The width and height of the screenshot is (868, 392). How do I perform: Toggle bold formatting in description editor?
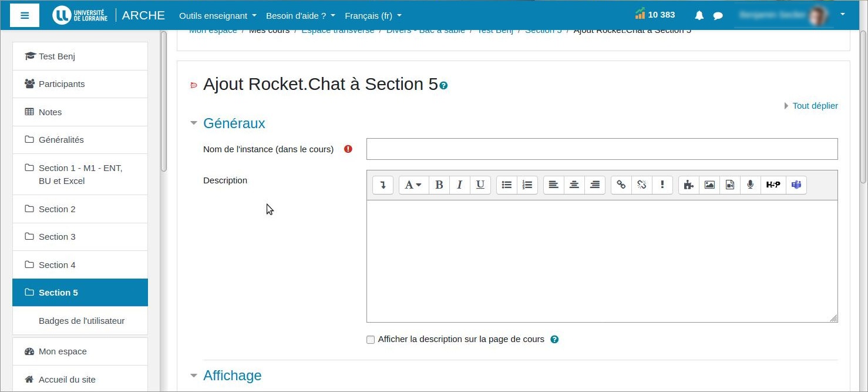[439, 185]
